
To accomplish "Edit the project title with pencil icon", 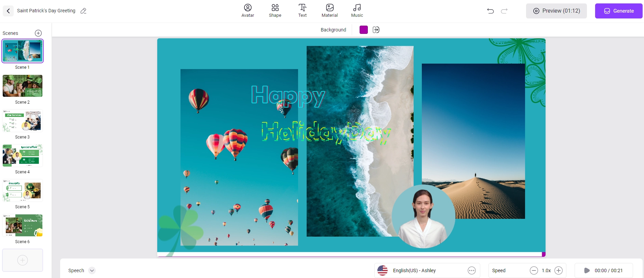I will (83, 11).
